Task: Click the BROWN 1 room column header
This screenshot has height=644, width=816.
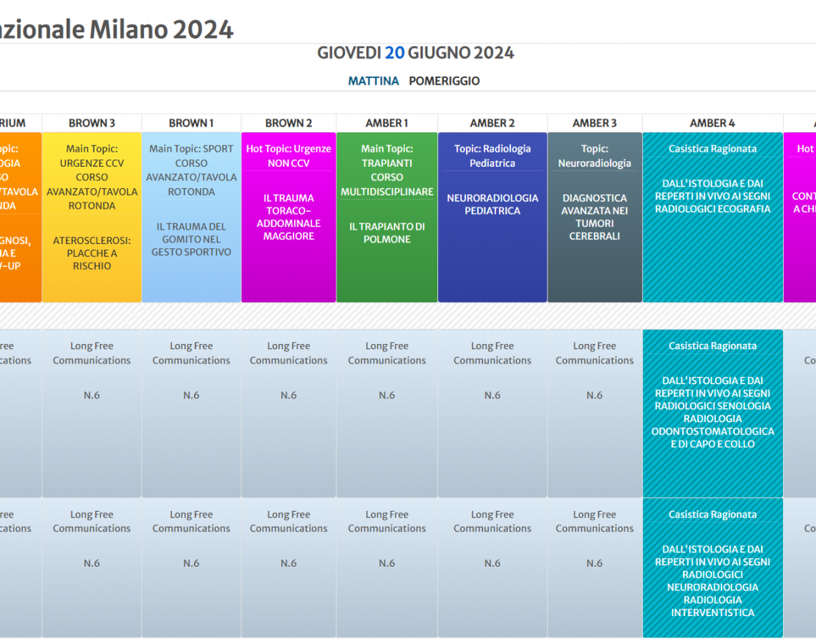Action: click(191, 123)
